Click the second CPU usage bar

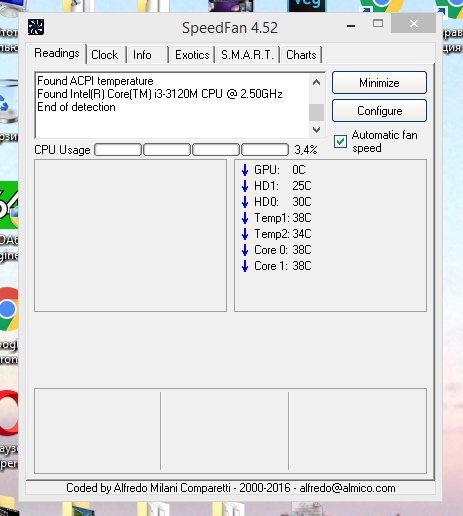pyautogui.click(x=167, y=150)
